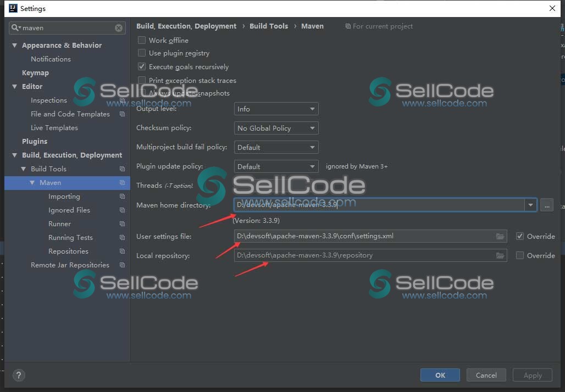Browse Maven home with ellipsis button
The height and width of the screenshot is (392, 565).
pyautogui.click(x=547, y=205)
